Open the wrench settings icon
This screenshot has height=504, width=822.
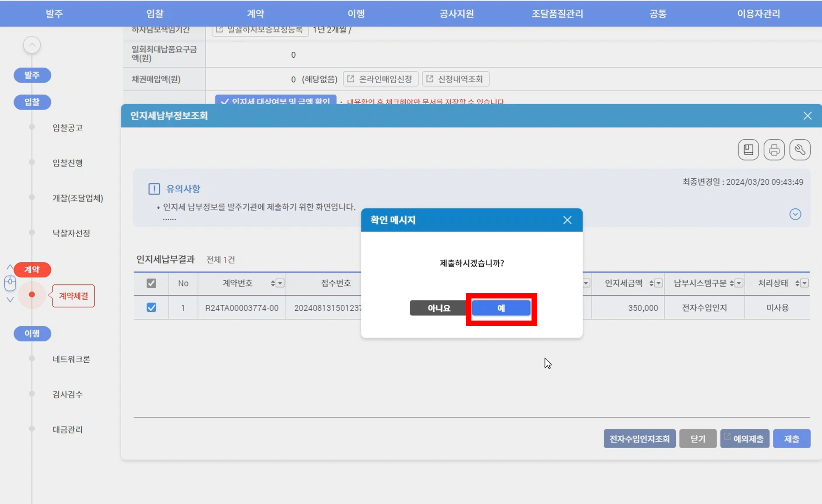[x=800, y=149]
